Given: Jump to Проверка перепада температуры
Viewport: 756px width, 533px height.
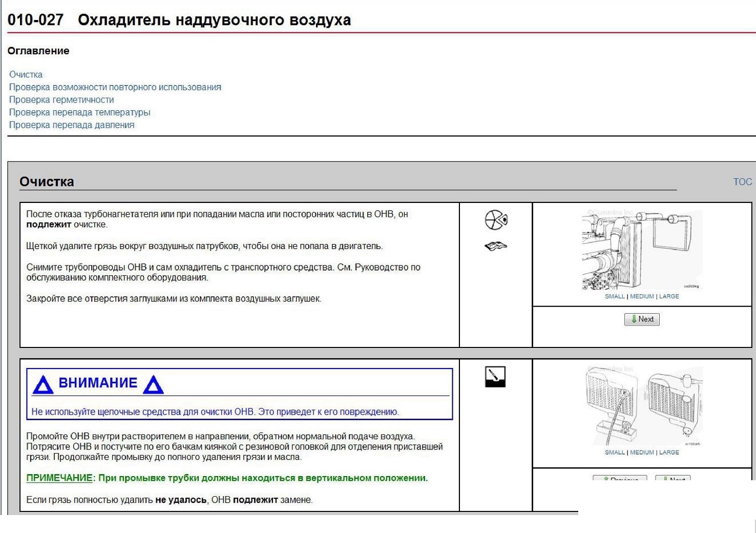Looking at the screenshot, I should tap(80, 112).
